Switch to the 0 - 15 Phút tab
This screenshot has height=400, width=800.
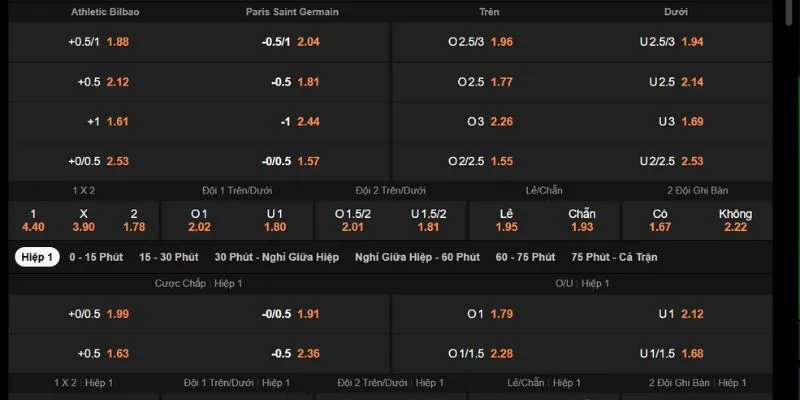96,257
